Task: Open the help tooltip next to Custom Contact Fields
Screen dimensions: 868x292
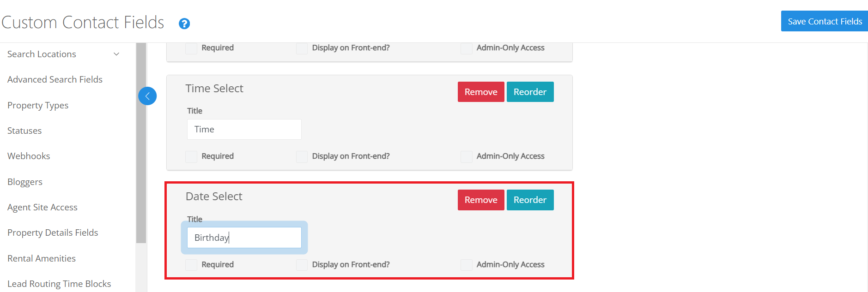Action: pos(184,23)
